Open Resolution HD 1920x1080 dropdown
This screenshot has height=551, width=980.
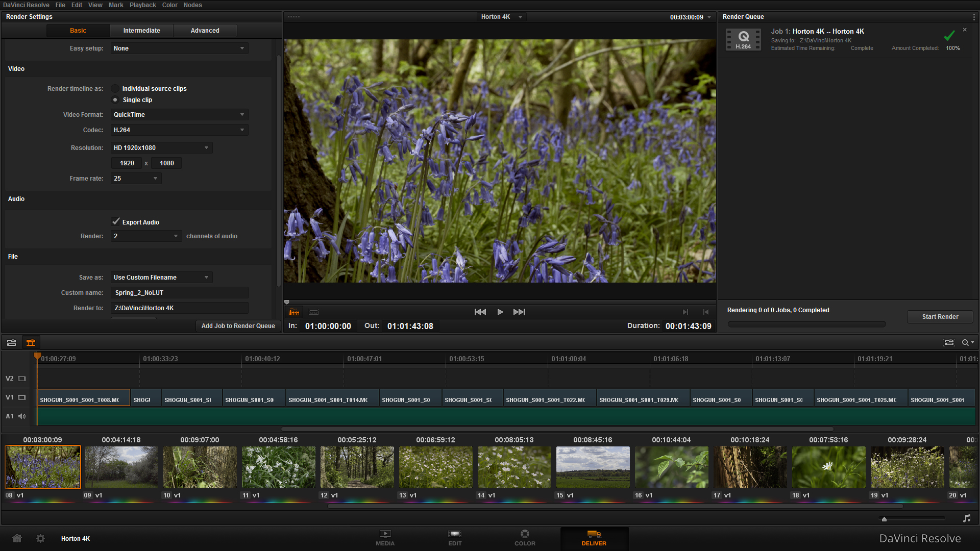(x=161, y=148)
